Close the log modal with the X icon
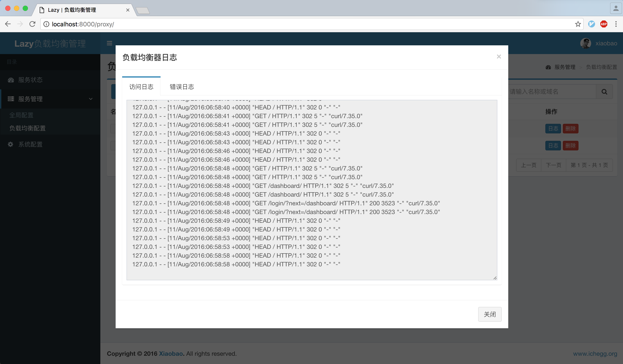 [499, 56]
